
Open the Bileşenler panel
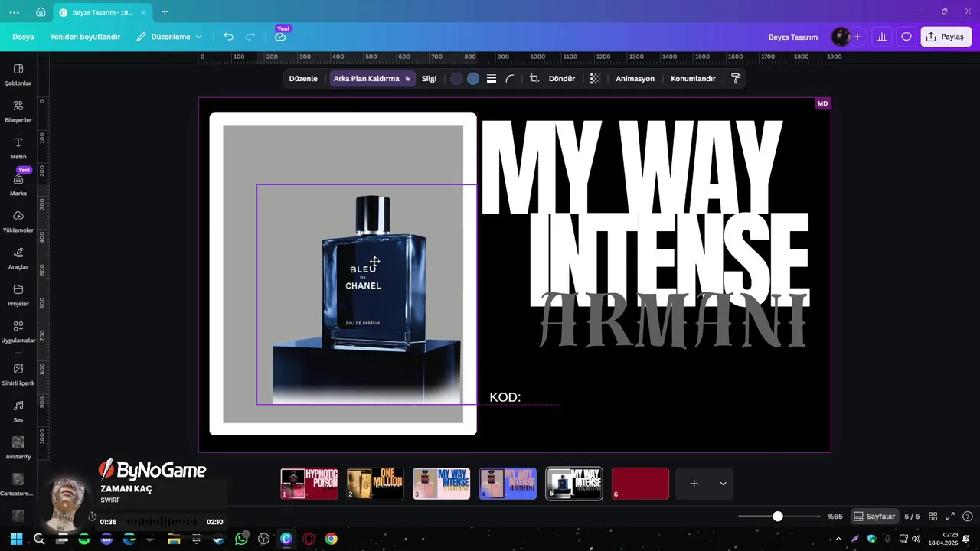click(x=18, y=111)
